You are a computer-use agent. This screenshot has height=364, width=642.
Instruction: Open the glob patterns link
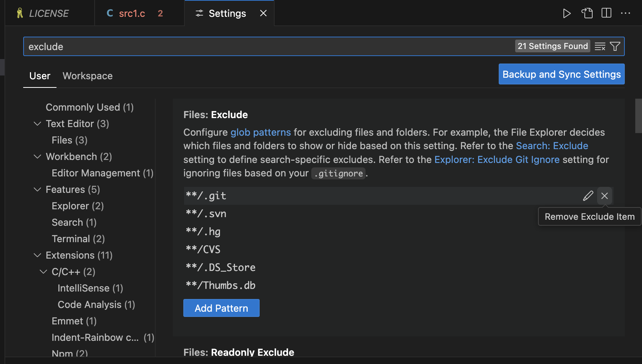click(x=260, y=132)
